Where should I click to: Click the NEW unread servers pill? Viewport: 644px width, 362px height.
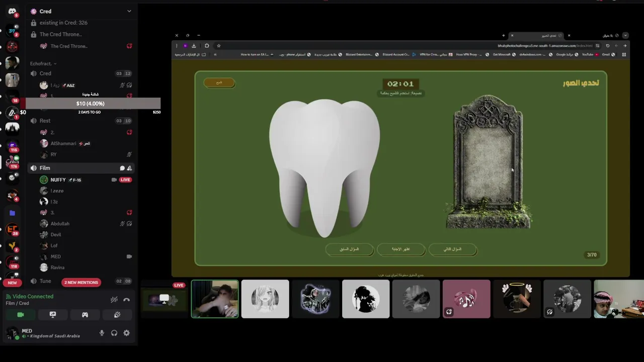pos(12,283)
